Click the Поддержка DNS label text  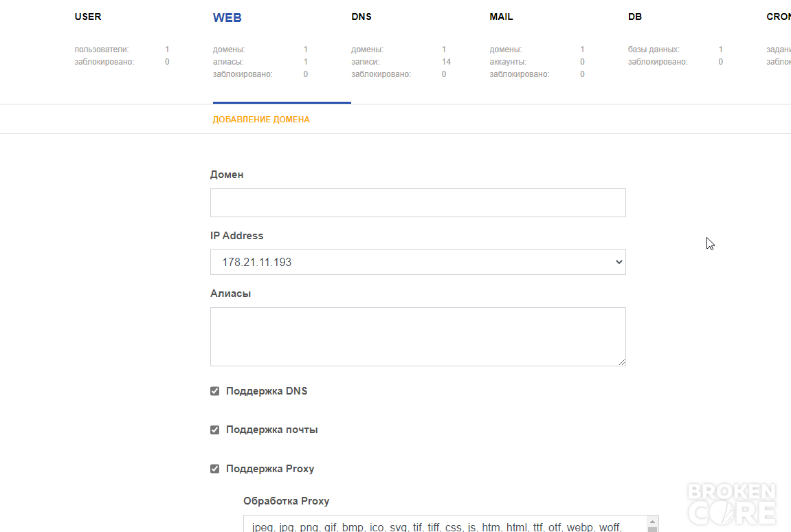coord(267,391)
